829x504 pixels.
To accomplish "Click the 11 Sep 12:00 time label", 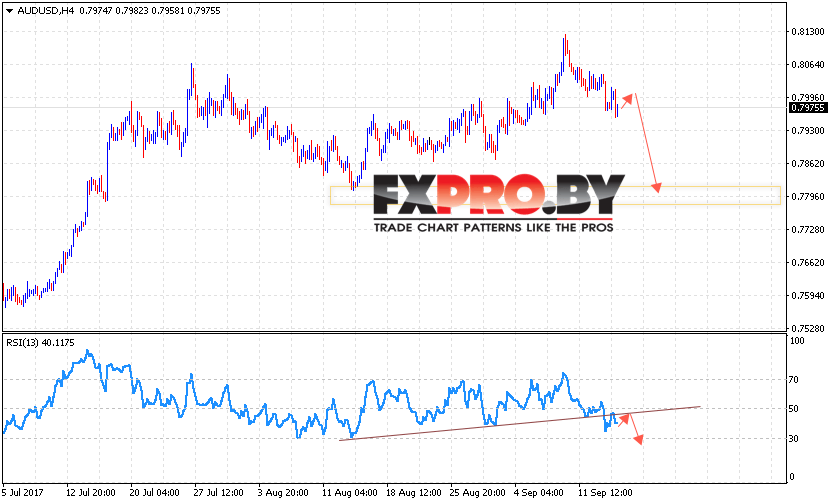I will tap(605, 492).
